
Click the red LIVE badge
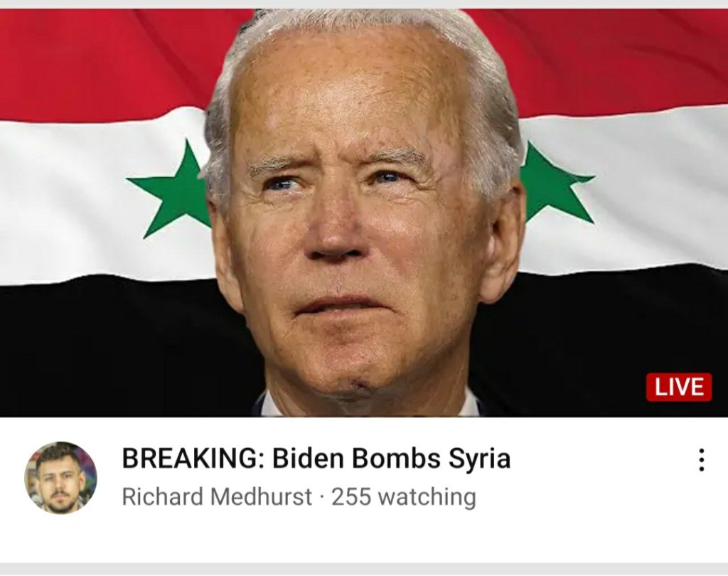(679, 387)
